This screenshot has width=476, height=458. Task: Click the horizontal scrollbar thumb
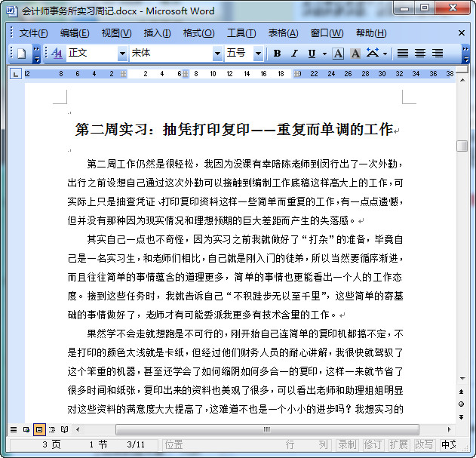pos(267,429)
